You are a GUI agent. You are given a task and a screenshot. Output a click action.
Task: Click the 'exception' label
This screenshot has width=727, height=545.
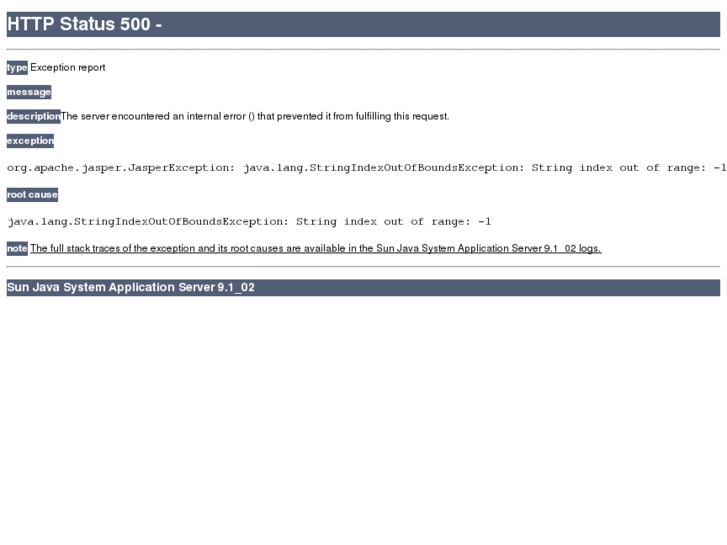click(30, 141)
